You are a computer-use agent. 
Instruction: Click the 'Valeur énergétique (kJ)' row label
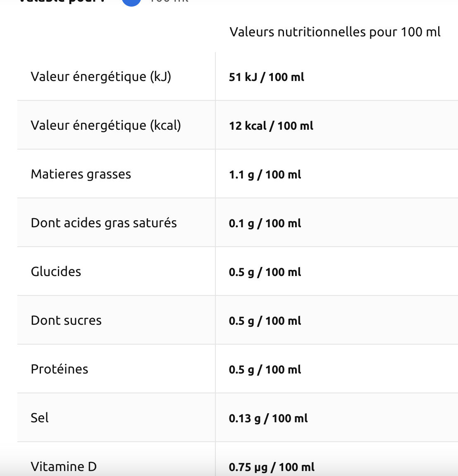click(101, 77)
